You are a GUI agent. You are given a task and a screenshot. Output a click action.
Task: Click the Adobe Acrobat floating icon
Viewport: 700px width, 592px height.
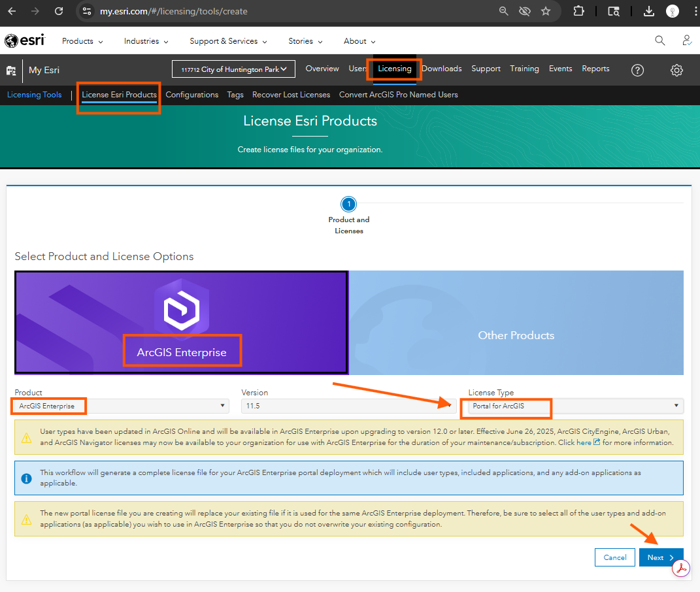681,568
